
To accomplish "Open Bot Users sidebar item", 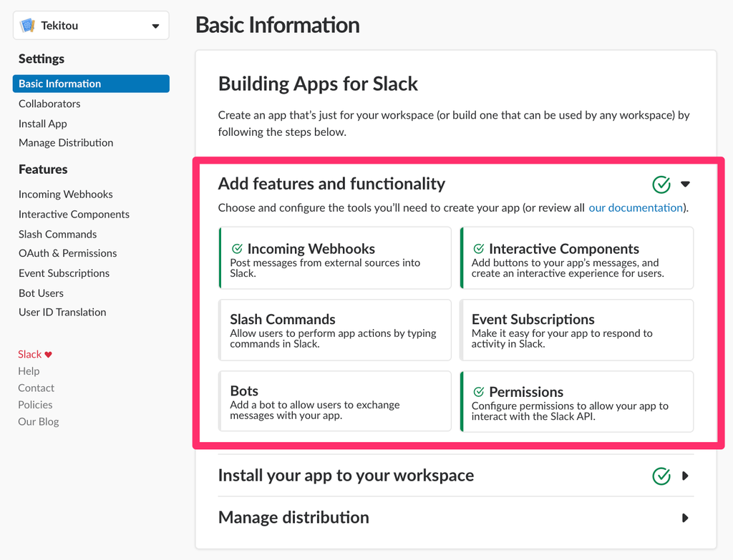I will [x=41, y=293].
